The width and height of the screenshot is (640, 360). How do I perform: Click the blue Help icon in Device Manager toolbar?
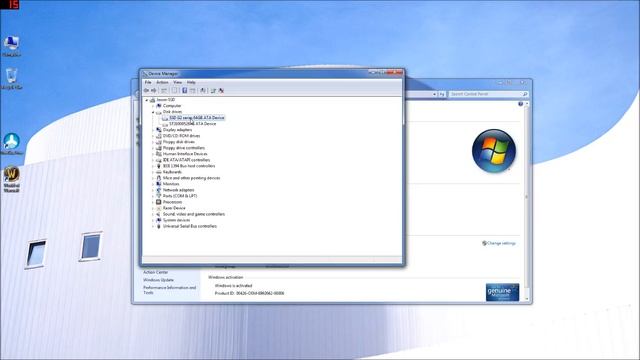point(184,91)
